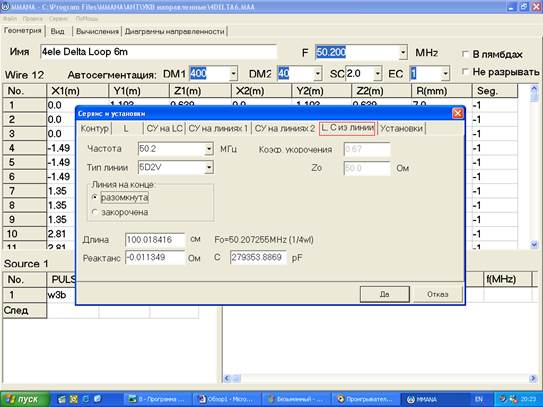Click the R(mm) column header
Screen dimensions: 543x407
pos(441,91)
